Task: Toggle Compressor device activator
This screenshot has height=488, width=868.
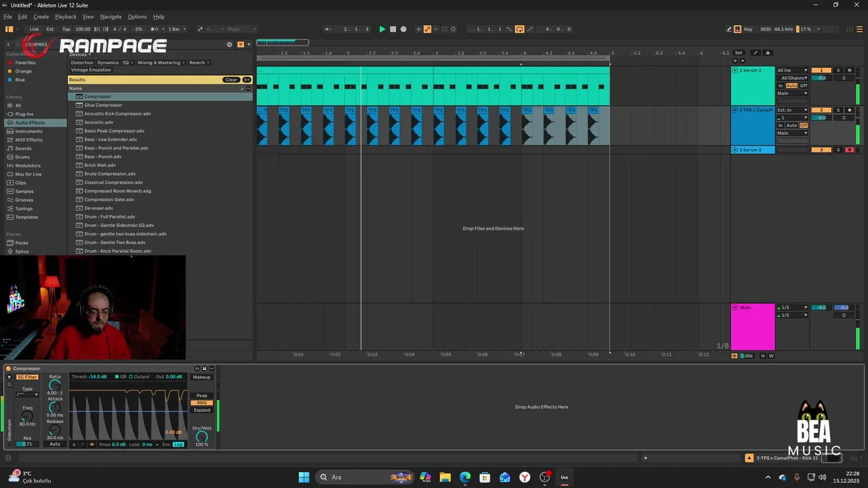Action: pos(9,369)
